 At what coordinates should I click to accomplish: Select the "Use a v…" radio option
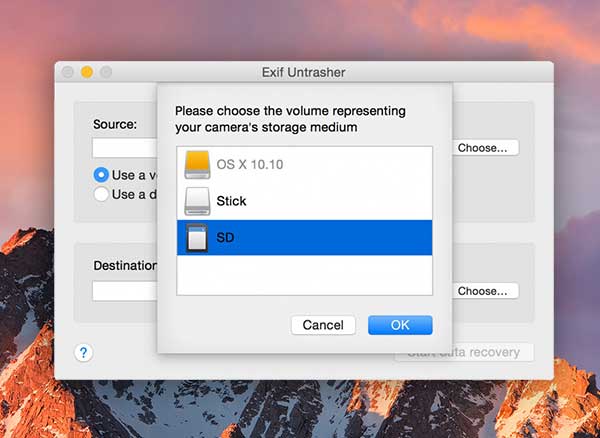tap(101, 175)
